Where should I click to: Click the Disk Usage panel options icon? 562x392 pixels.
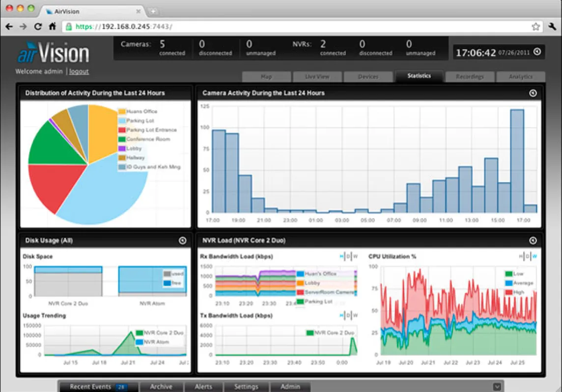(182, 241)
